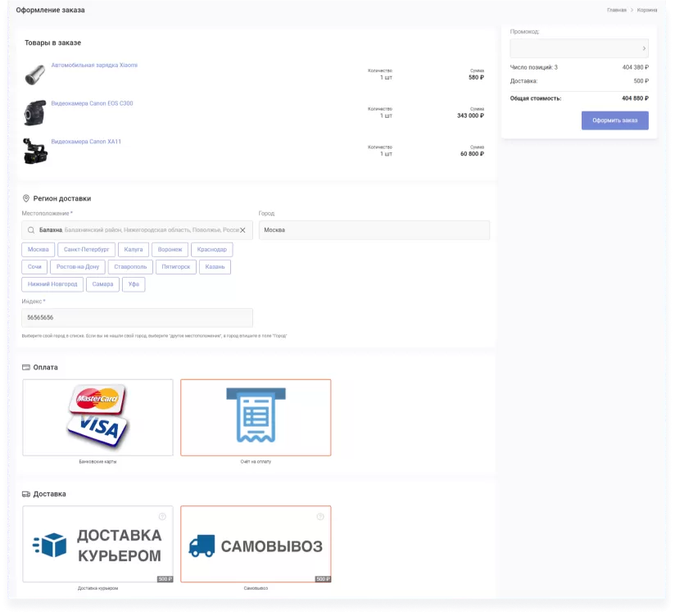Image resolution: width=675 pixels, height=616 pixels.
Task: Select Банковские карты payment method
Action: [x=97, y=417]
